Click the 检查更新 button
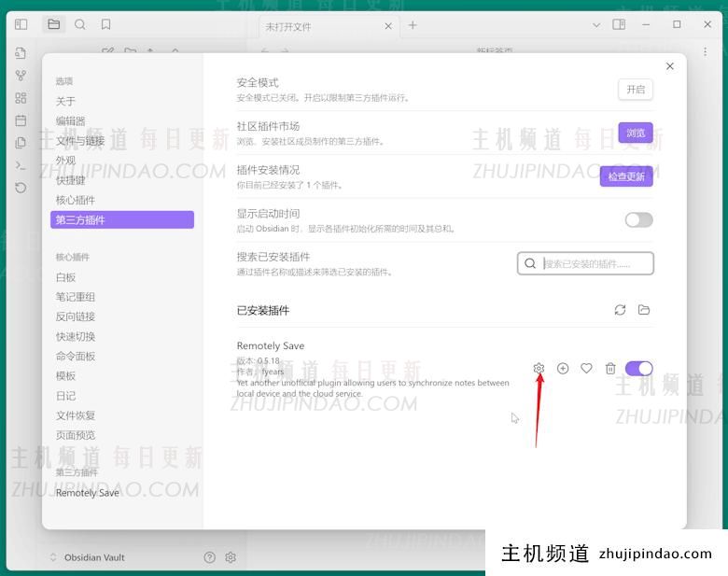The width and height of the screenshot is (728, 576). coord(626,176)
